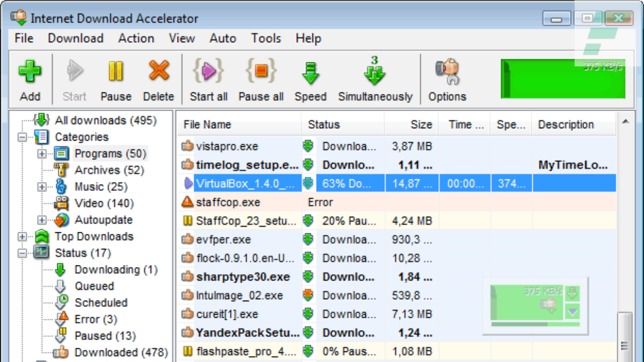The height and width of the screenshot is (362, 644).
Task: Click the red Delete toolbar icon
Action: 158,72
